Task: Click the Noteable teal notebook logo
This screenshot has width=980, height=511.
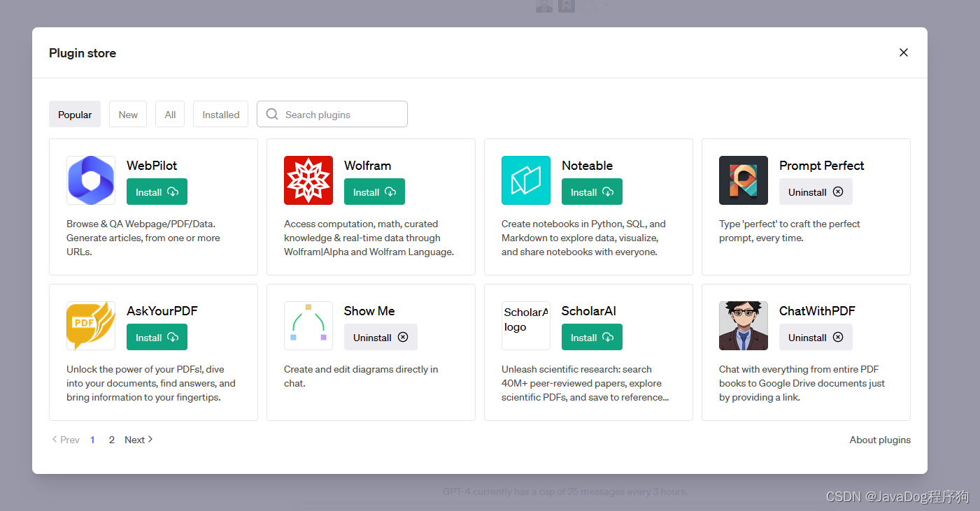Action: pos(526,180)
